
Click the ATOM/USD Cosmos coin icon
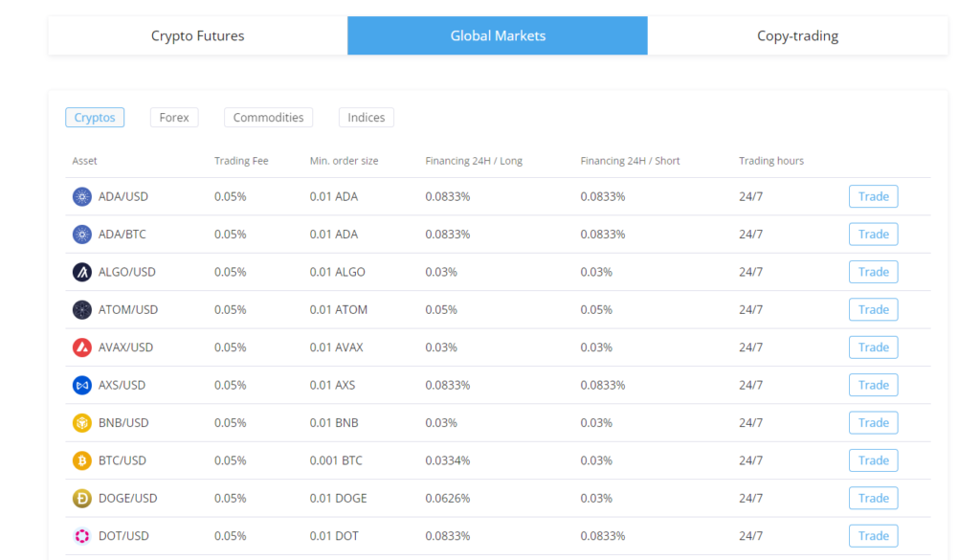pos(81,309)
